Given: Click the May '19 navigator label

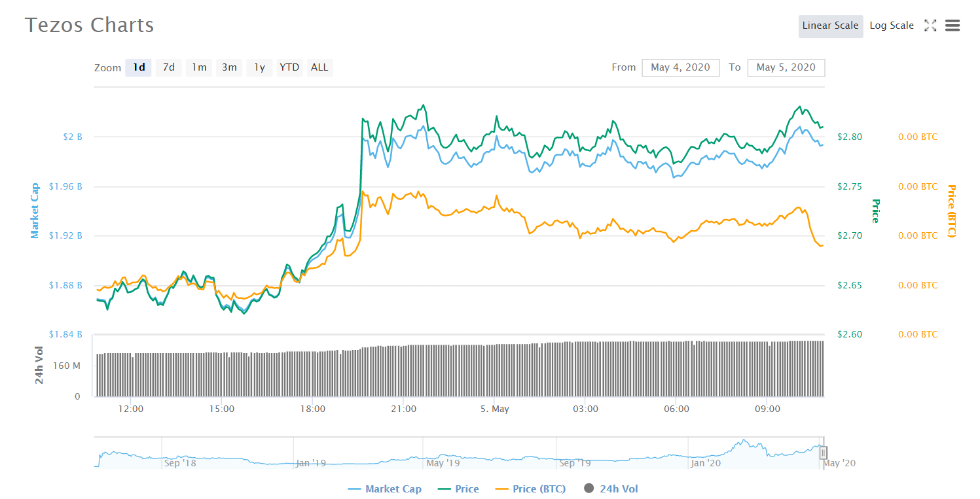Looking at the screenshot, I should [x=443, y=463].
